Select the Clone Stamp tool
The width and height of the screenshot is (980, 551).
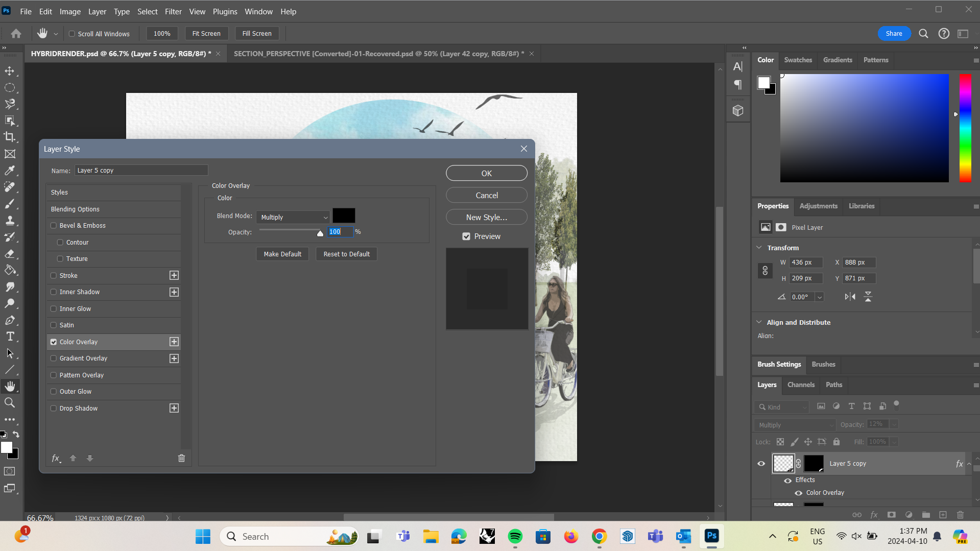(x=10, y=220)
